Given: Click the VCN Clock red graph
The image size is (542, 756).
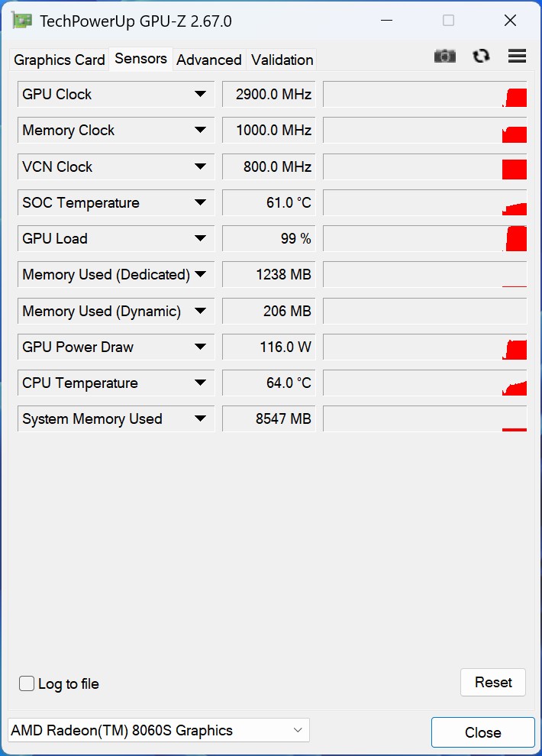Looking at the screenshot, I should click(514, 168).
